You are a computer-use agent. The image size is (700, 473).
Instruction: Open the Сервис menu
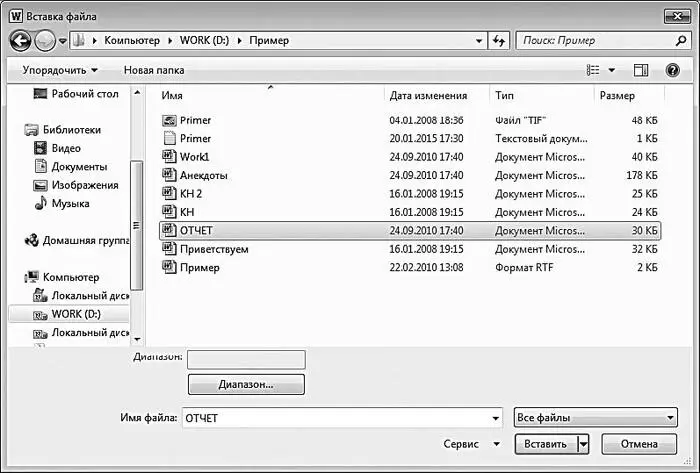471,444
